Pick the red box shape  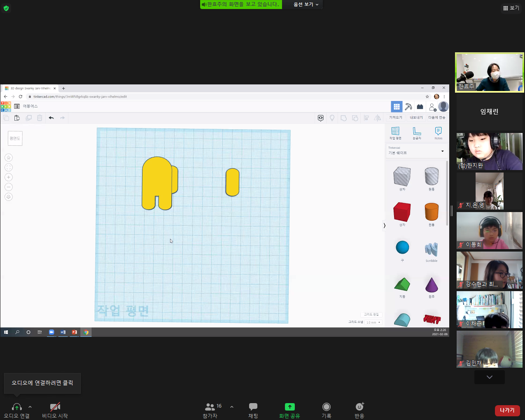tap(402, 212)
